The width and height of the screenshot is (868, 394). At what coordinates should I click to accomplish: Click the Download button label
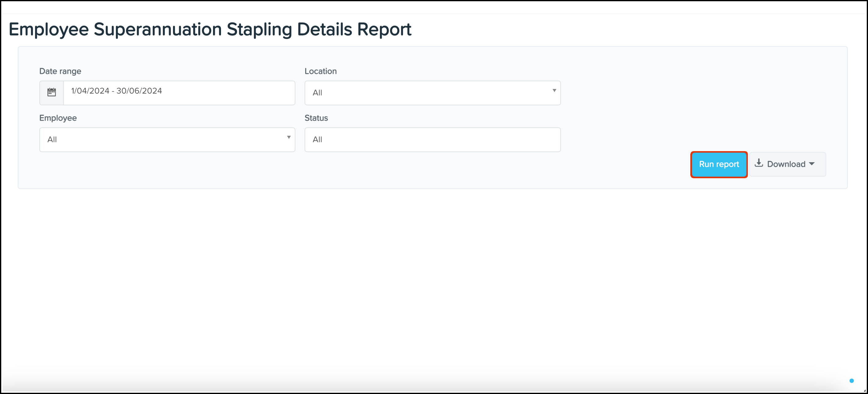[786, 164]
